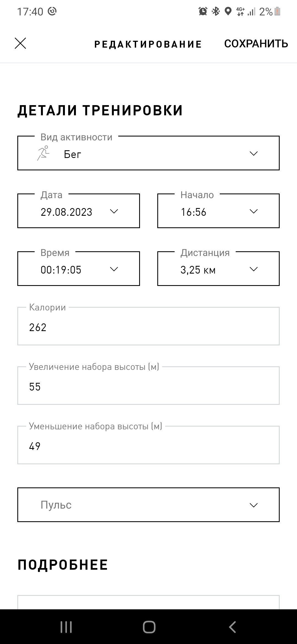The width and height of the screenshot is (297, 644).
Task: Tap the alarm icon in status bar
Action: click(203, 11)
